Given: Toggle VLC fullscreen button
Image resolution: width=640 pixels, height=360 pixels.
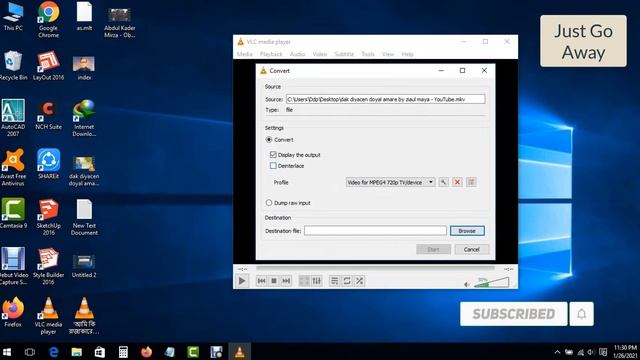Looking at the screenshot, I should pyautogui.click(x=304, y=281).
